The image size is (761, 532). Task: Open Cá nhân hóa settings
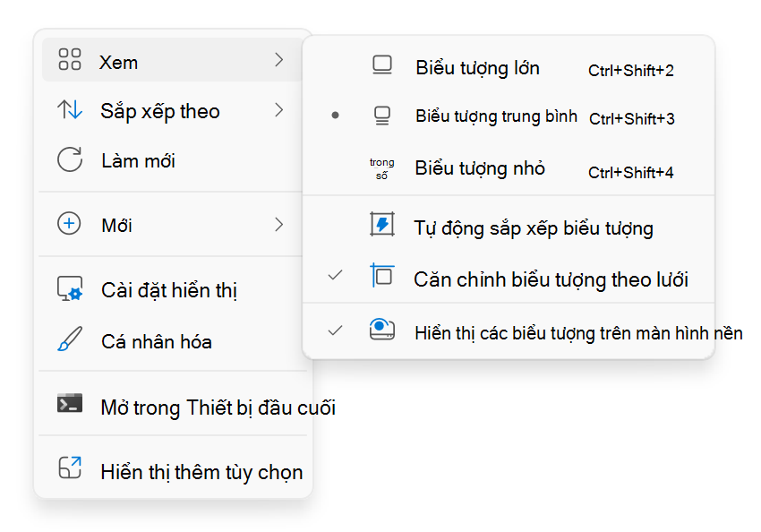point(172,341)
